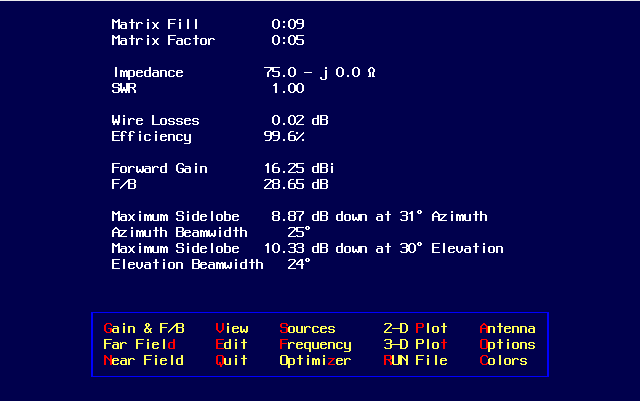Click the Elevation Beamwidth value 24°
The height and width of the screenshot is (401, 640).
299,264
